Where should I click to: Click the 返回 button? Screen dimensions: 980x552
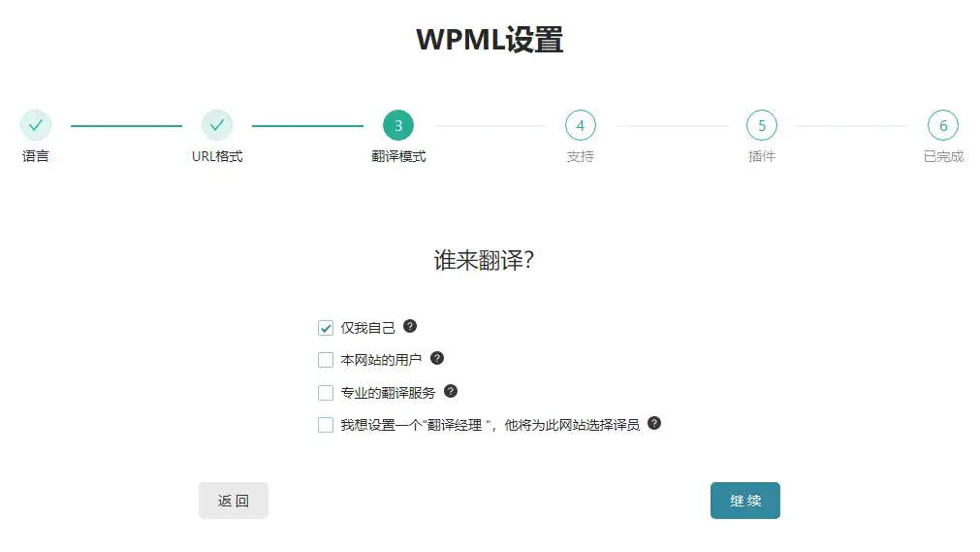[233, 501]
